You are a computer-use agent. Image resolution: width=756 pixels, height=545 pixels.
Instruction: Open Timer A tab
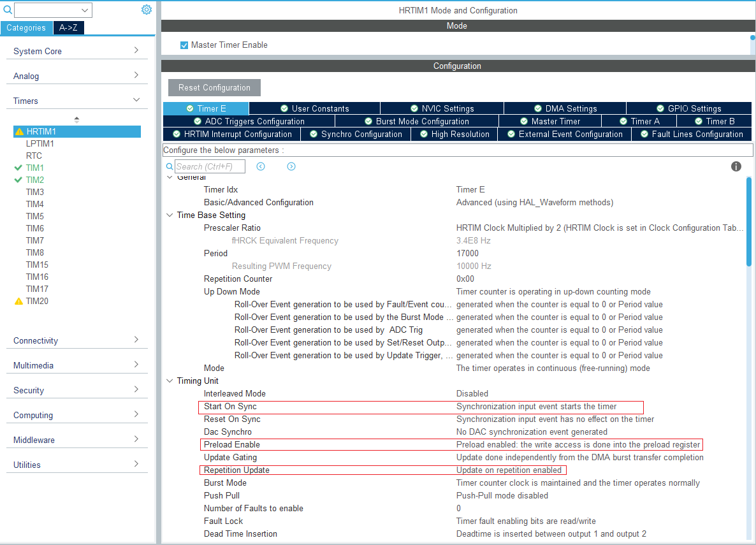tap(639, 122)
